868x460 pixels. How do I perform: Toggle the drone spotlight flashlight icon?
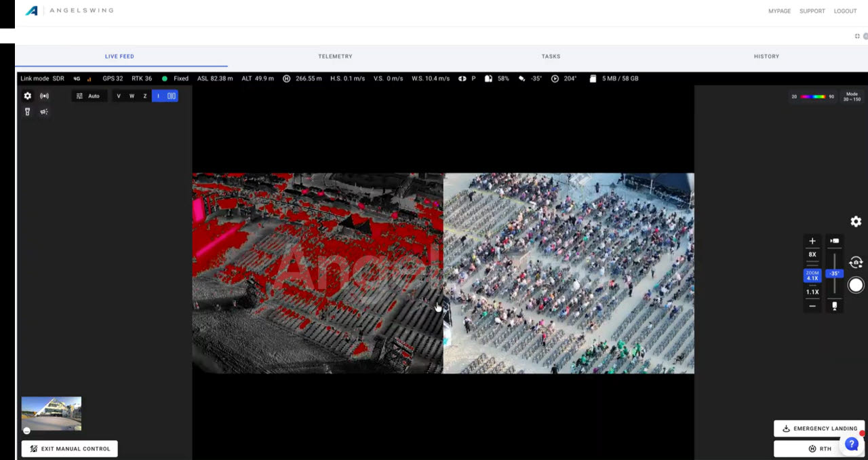pyautogui.click(x=28, y=112)
